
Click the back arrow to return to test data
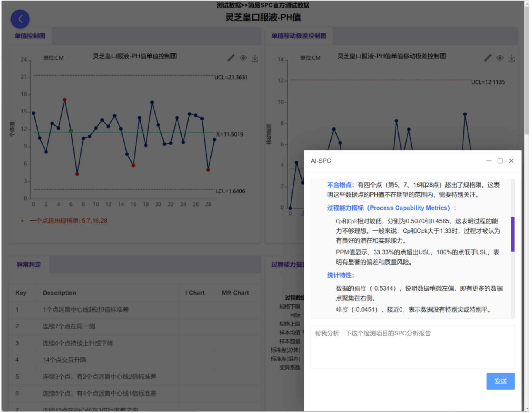tap(20, 19)
